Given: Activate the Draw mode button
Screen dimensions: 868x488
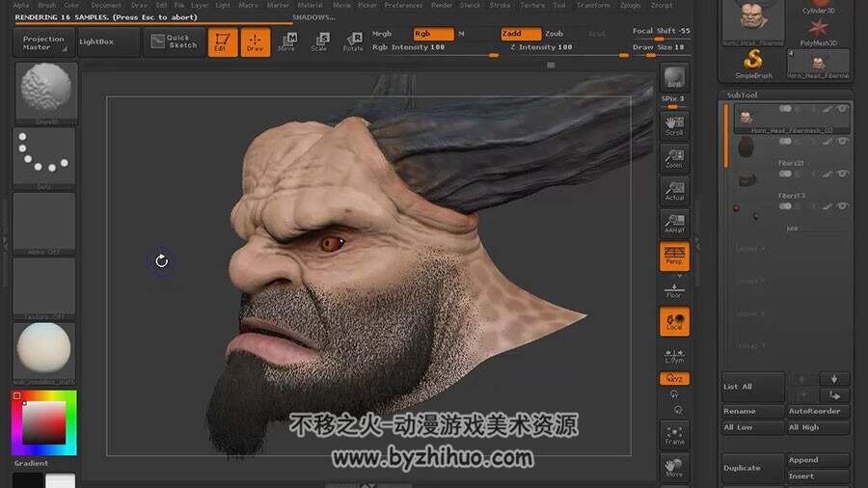Looking at the screenshot, I should click(256, 42).
